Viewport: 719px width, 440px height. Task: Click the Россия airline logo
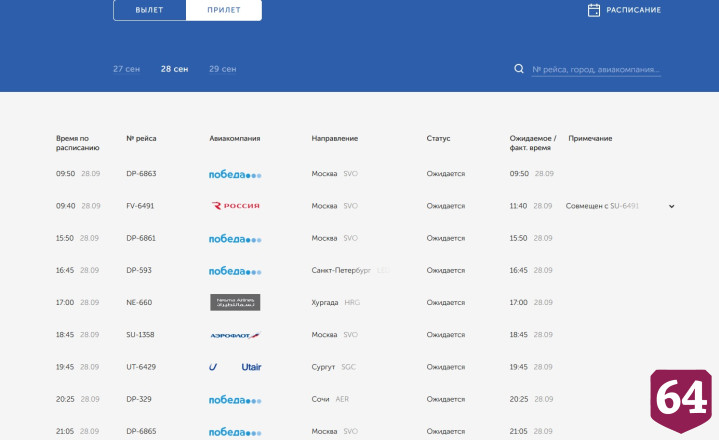click(235, 206)
